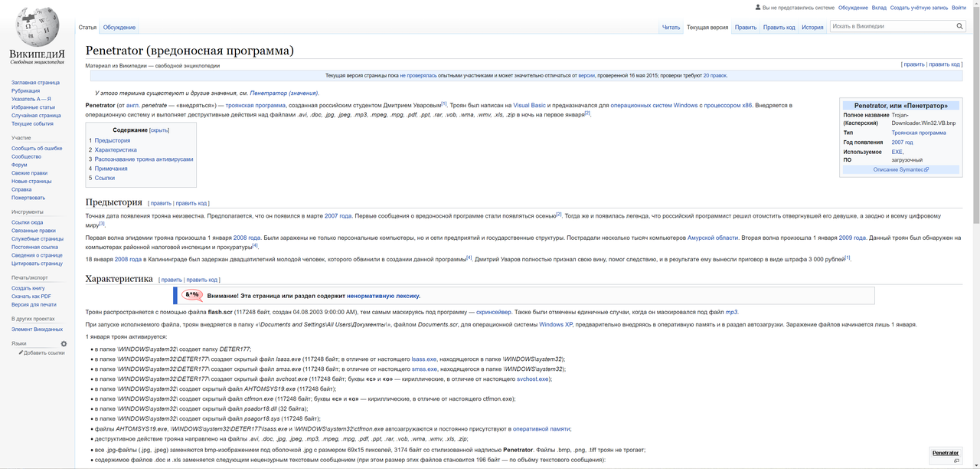Open the История tab
Viewport: 980px width, 469px height.
[812, 28]
